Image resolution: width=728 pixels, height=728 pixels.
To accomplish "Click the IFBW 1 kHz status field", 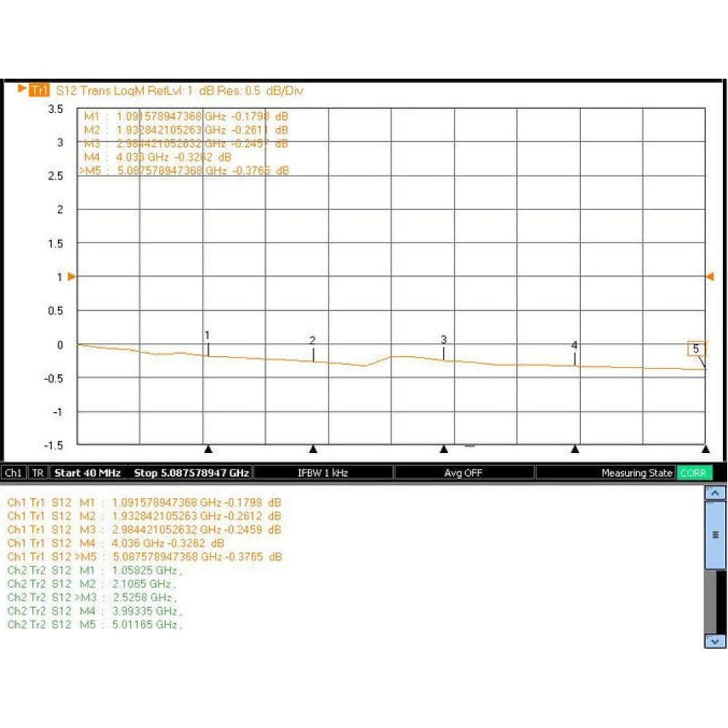I will tap(323, 472).
